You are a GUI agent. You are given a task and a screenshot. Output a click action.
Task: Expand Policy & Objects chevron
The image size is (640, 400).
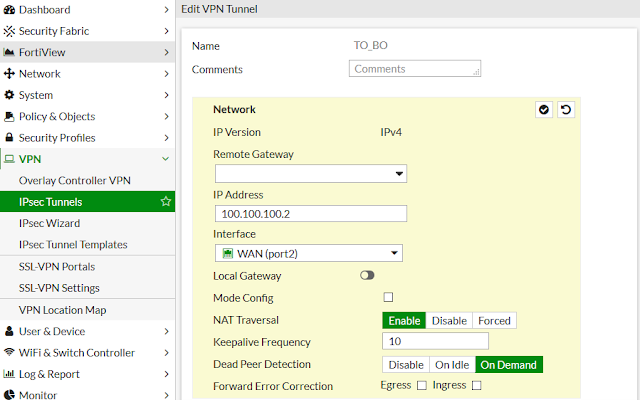point(166,116)
